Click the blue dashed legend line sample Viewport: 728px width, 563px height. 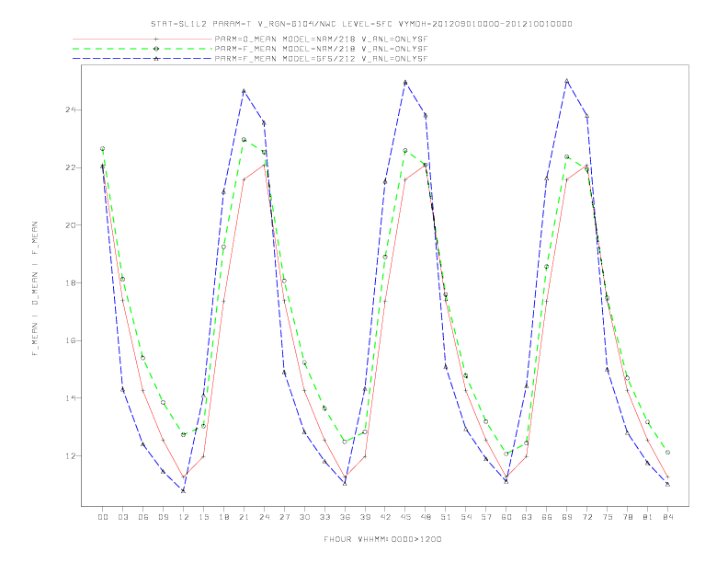(x=142, y=59)
